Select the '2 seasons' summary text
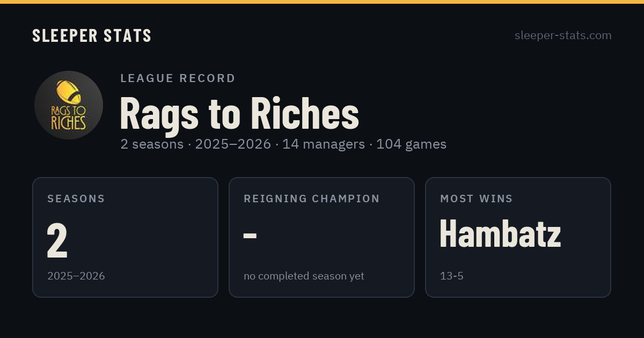This screenshot has width=644, height=338. [x=152, y=144]
